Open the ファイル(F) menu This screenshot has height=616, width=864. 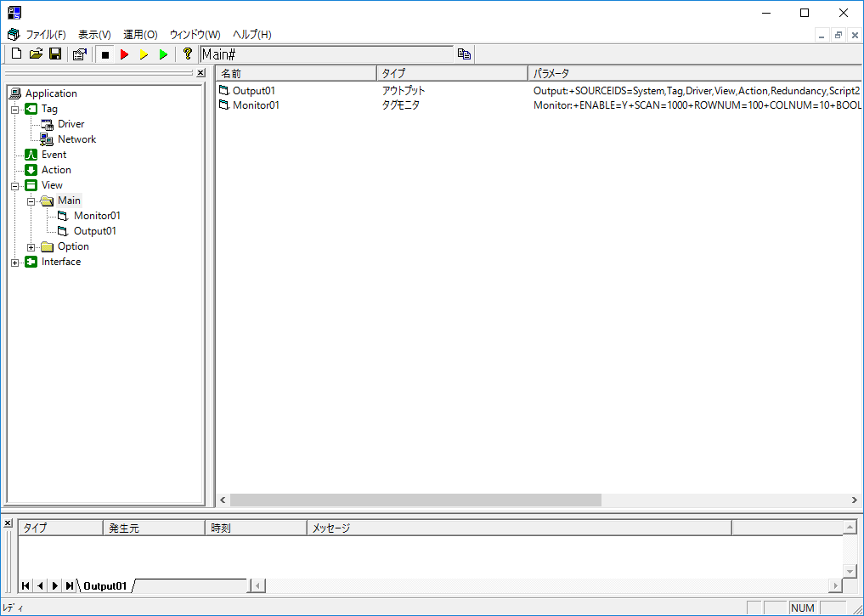(x=46, y=35)
